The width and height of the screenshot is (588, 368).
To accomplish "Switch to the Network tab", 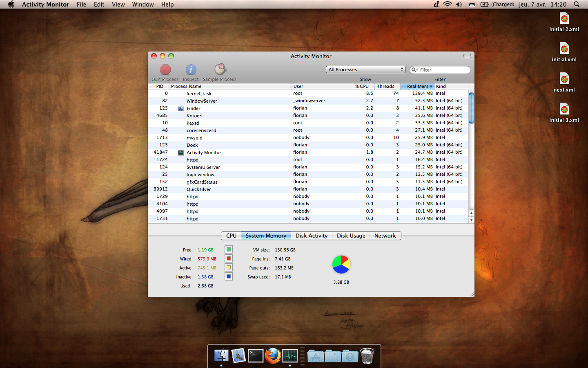I will pos(385,236).
